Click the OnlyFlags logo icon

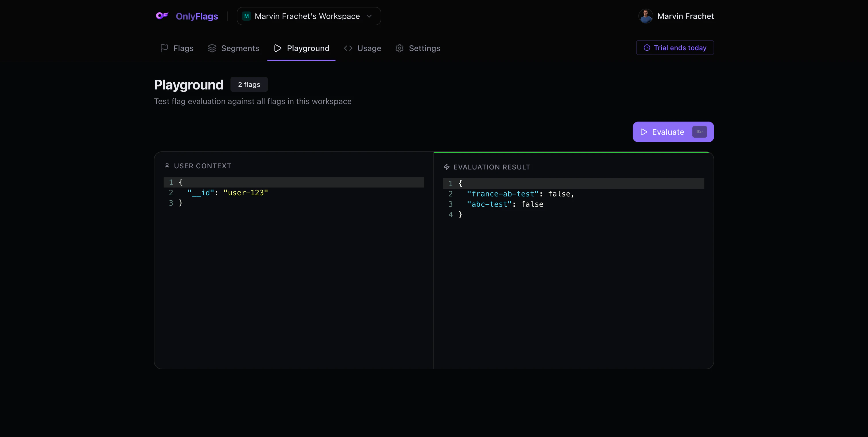[162, 16]
